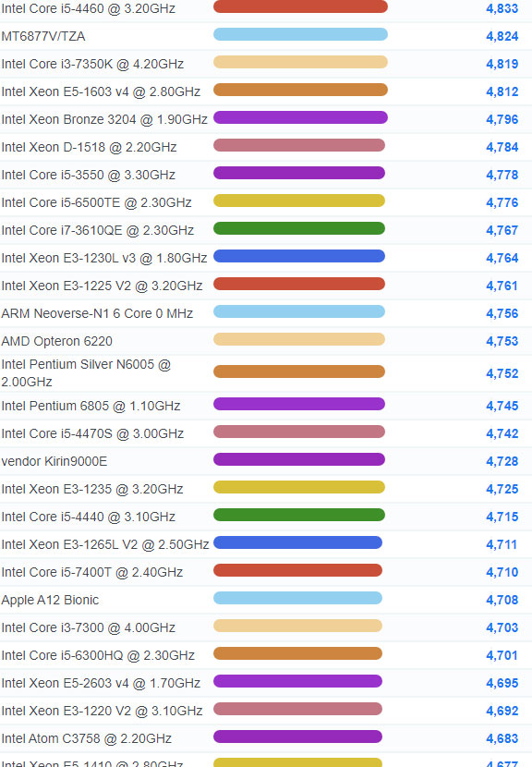Select Intel Xeon E3-1230L v3 @ 1.80GHz
This screenshot has width=532, height=767.
point(104,258)
